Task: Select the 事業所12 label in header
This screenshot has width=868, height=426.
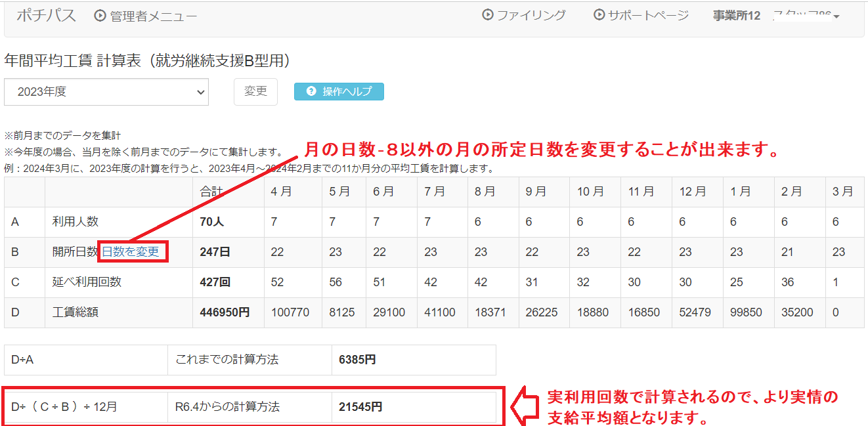Action: tap(736, 16)
